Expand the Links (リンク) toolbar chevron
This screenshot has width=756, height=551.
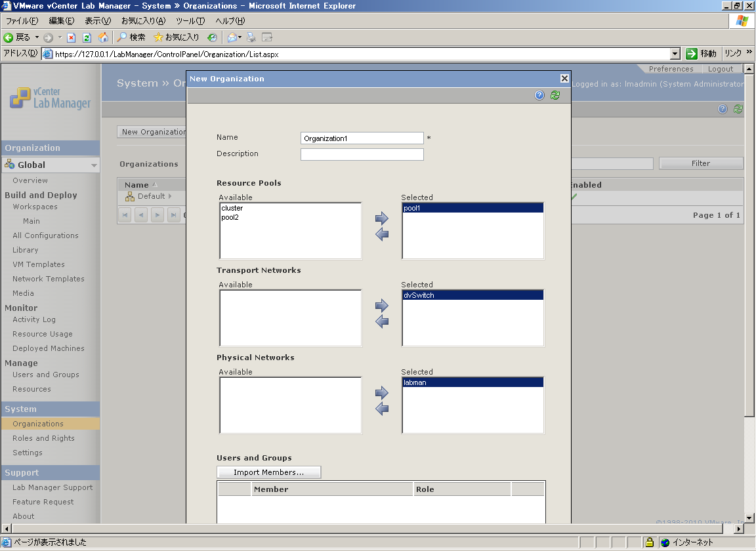749,52
